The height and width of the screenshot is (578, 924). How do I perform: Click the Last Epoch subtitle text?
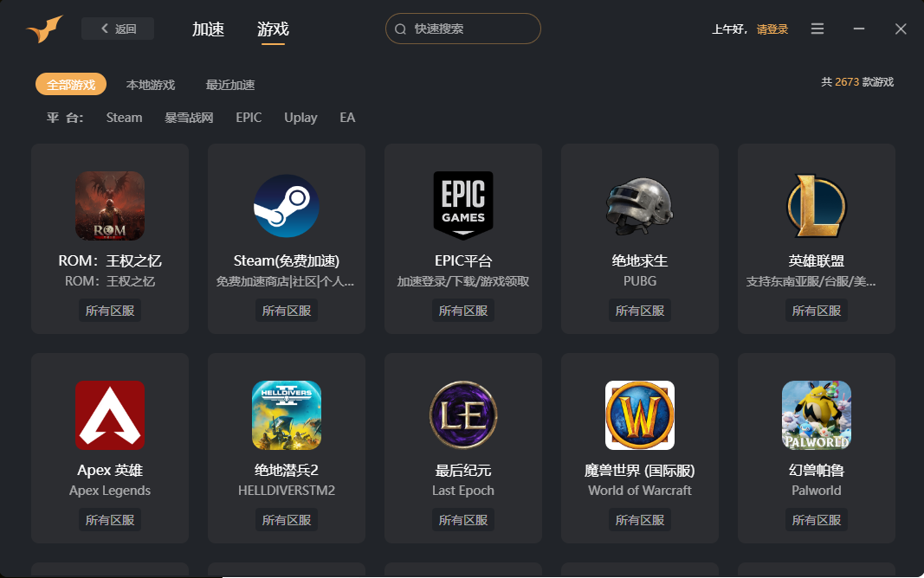(x=463, y=491)
